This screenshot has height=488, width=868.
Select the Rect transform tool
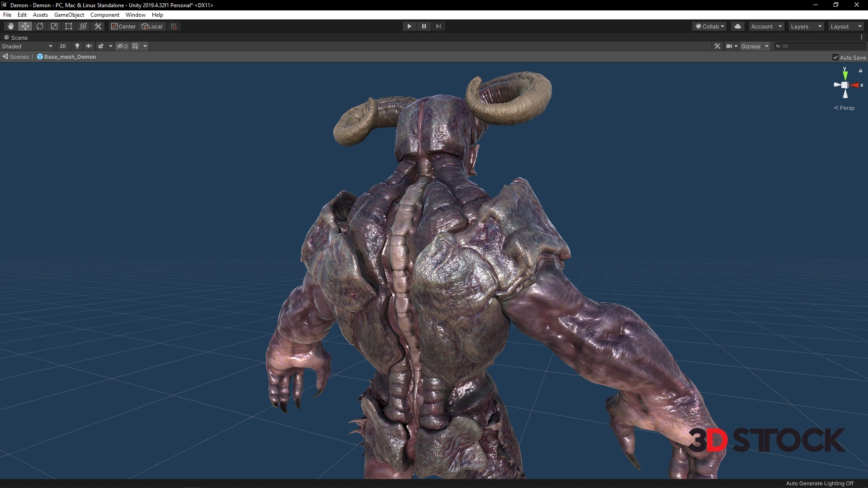[69, 26]
